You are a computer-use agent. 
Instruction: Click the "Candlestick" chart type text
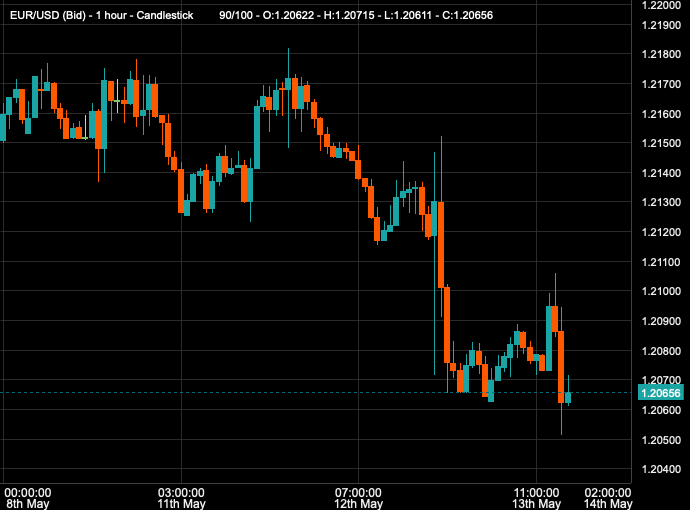(165, 15)
